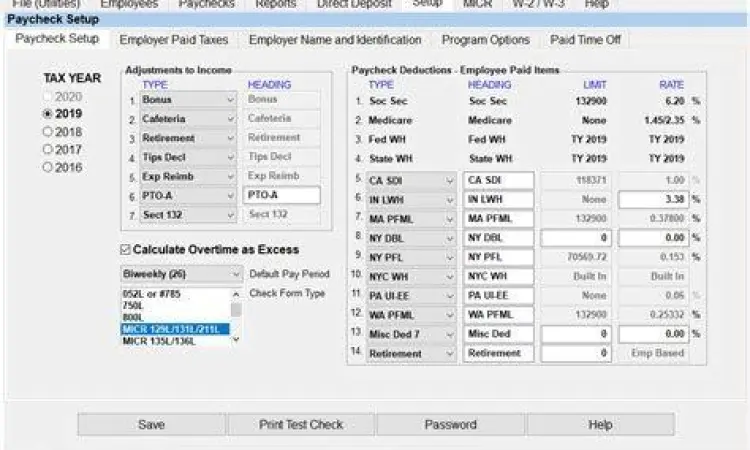Click the Retirement deduction limit field
Viewport: 750px width, 450px height.
click(576, 353)
